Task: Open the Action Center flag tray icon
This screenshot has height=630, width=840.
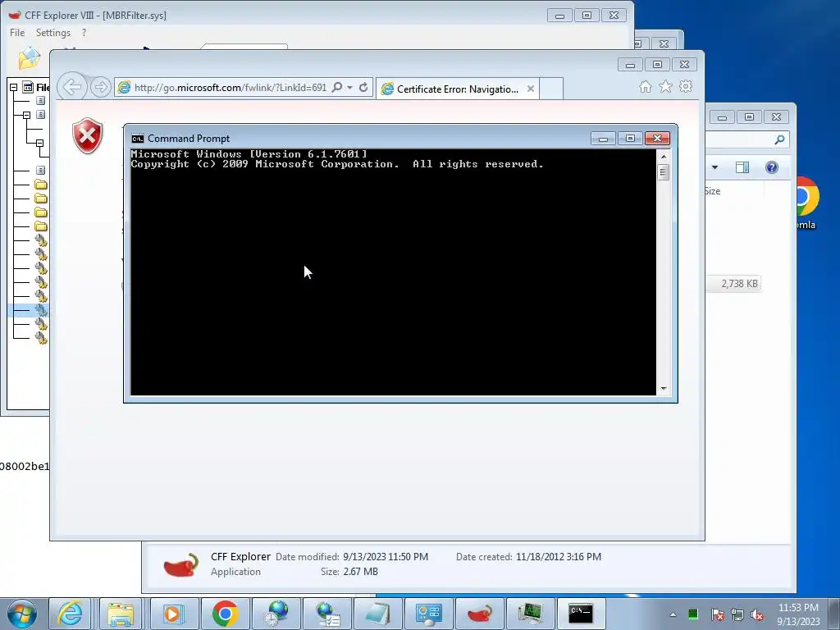Action: point(717,614)
